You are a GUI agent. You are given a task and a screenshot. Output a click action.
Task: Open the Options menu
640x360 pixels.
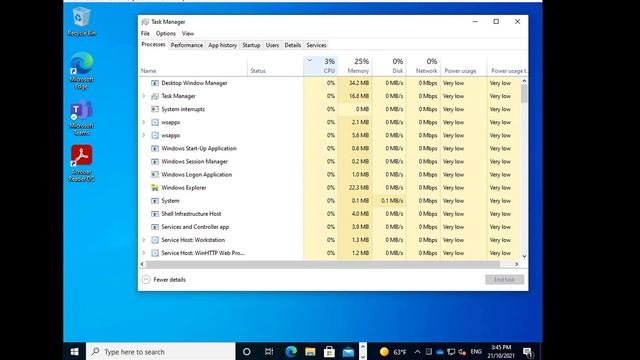tap(165, 33)
